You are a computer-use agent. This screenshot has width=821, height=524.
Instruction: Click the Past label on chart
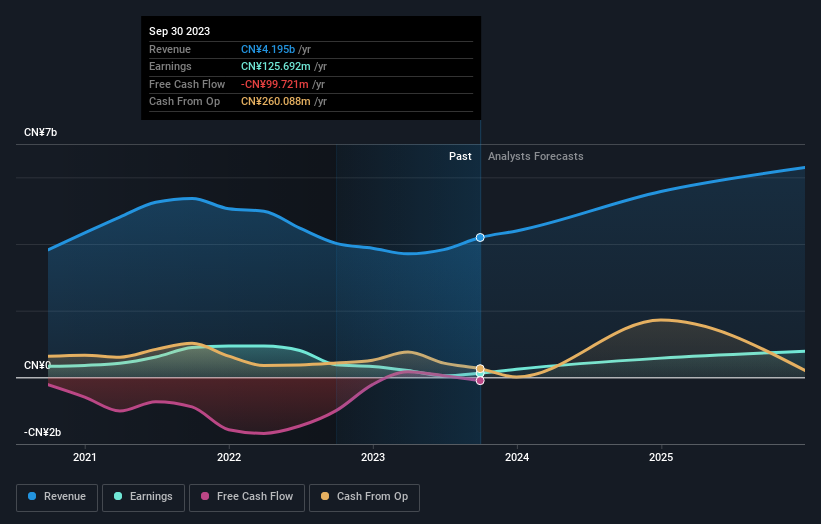click(460, 157)
